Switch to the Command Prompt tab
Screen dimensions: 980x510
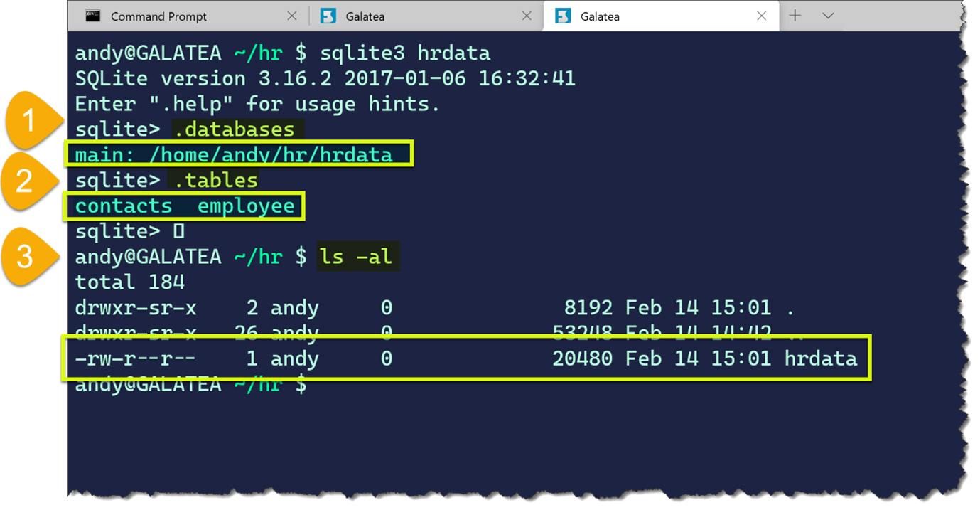[158, 16]
